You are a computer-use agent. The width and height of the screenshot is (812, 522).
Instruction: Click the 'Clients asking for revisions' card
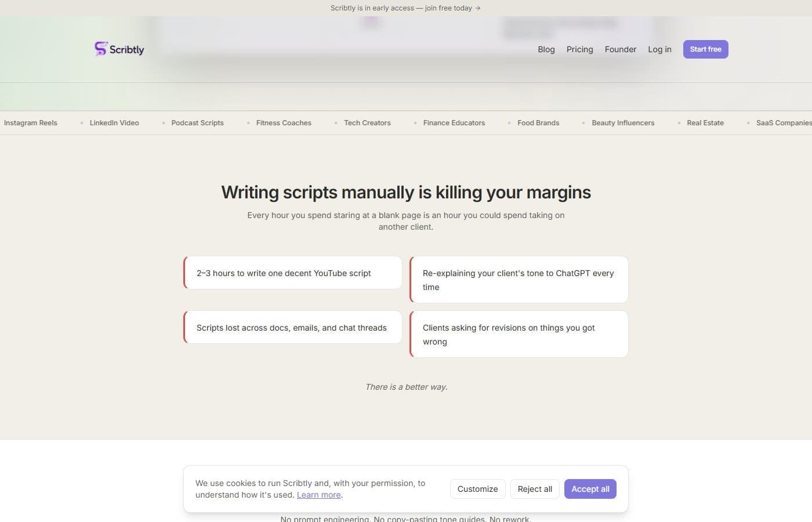click(519, 334)
